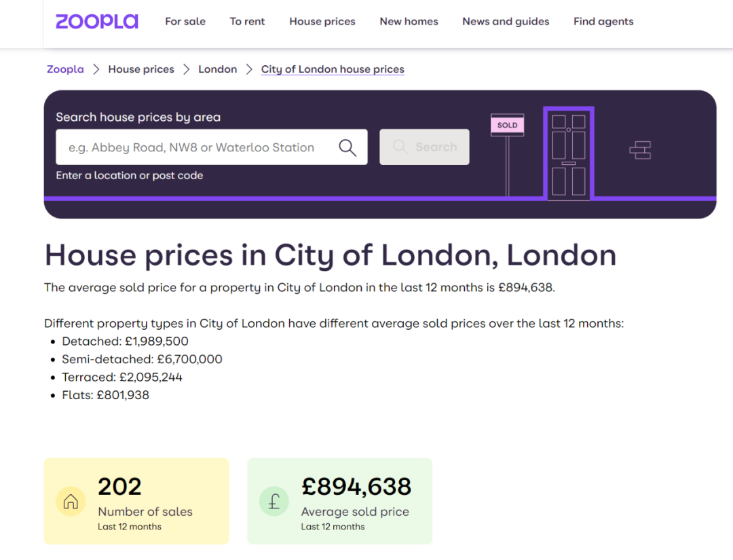Click the brick icon in banner
733x560 pixels.
tap(640, 150)
